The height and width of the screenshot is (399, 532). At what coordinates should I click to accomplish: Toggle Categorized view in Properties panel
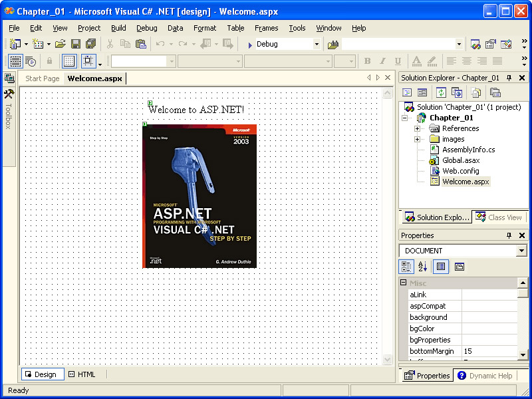tap(406, 267)
